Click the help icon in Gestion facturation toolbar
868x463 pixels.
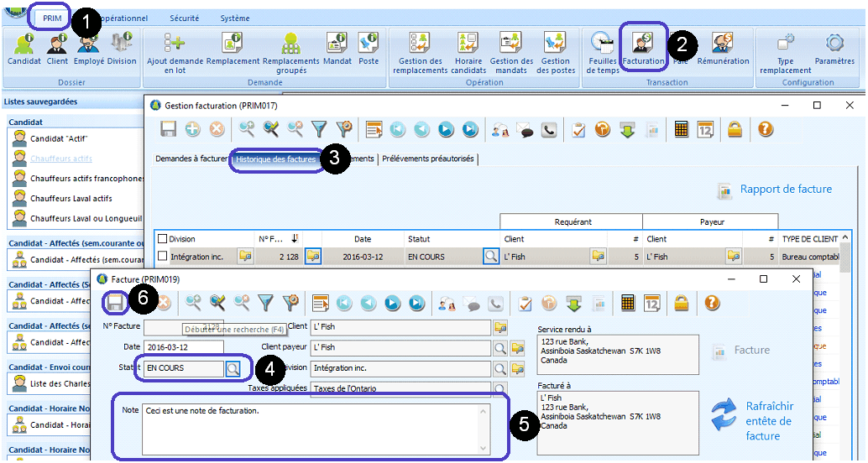point(765,129)
